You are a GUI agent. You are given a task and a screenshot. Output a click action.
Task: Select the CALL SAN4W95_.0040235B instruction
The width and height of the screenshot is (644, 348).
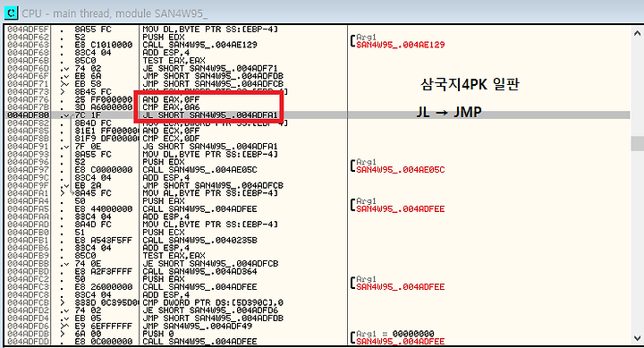point(199,240)
